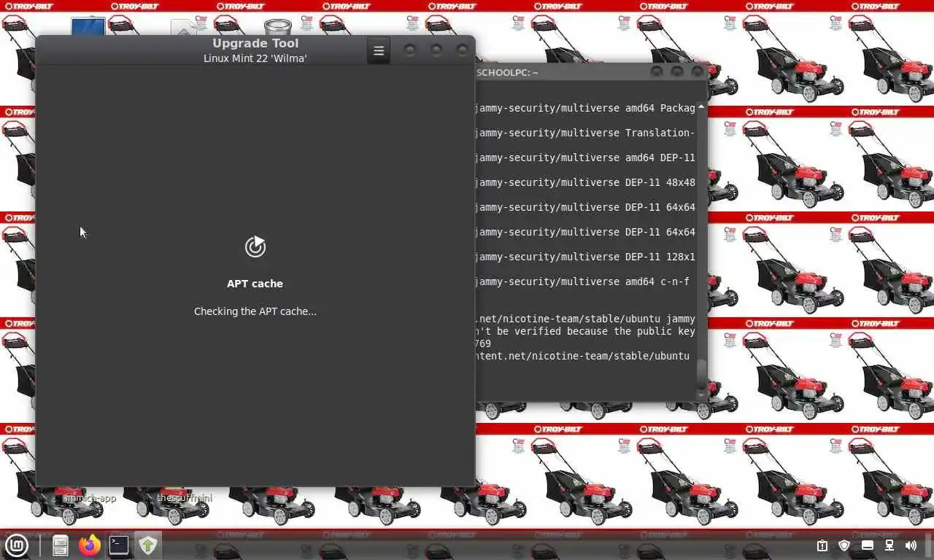934x560 pixels.
Task: Click terminal line mentioning "public key"
Action: click(585, 331)
